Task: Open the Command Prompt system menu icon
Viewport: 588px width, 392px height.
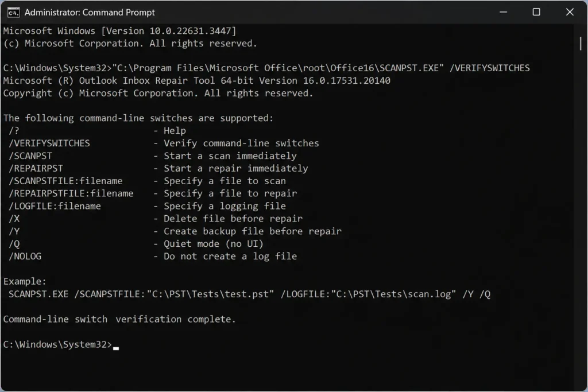Action: (x=14, y=13)
